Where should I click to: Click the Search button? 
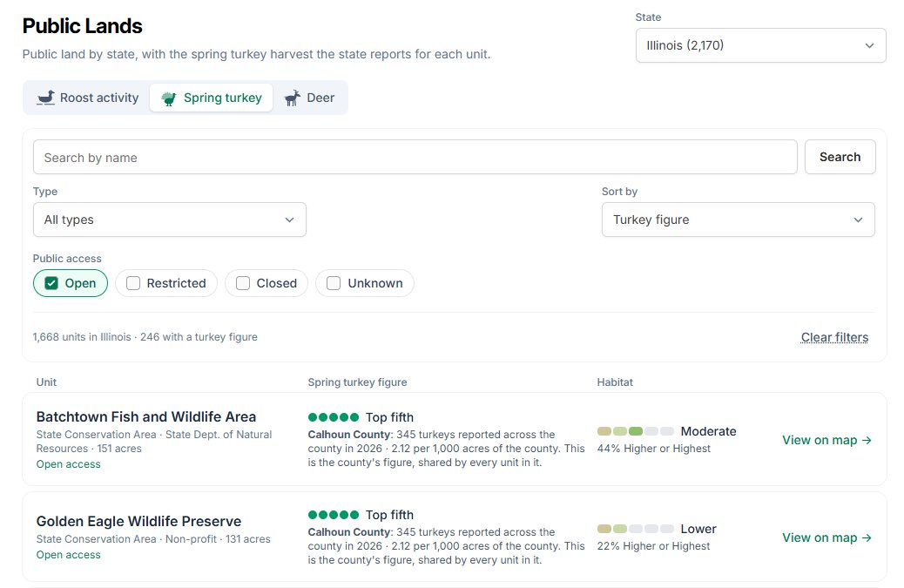(840, 157)
